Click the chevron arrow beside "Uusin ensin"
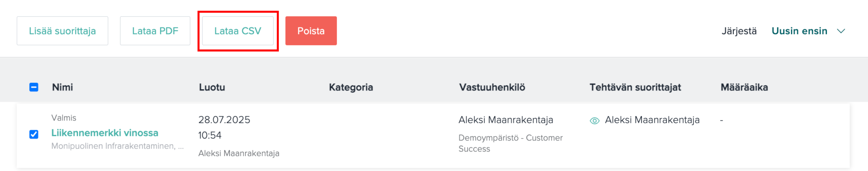Image resolution: width=868 pixels, height=171 pixels. point(841,31)
